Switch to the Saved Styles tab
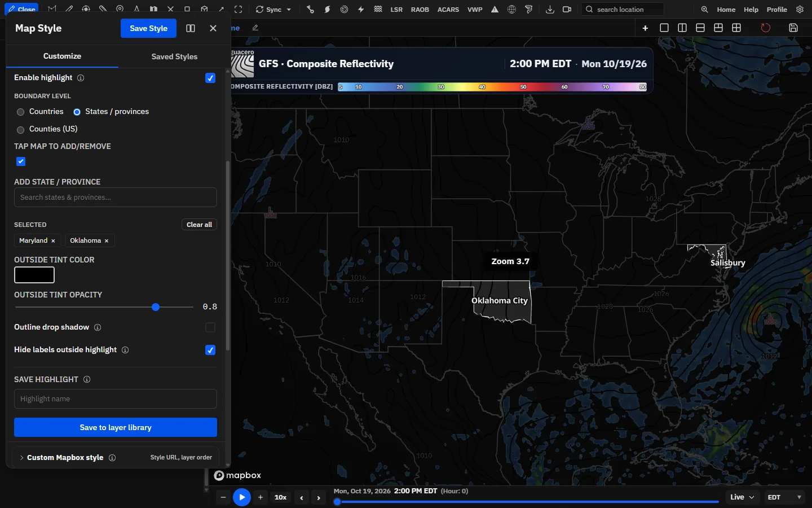Image resolution: width=812 pixels, height=508 pixels. (174, 56)
